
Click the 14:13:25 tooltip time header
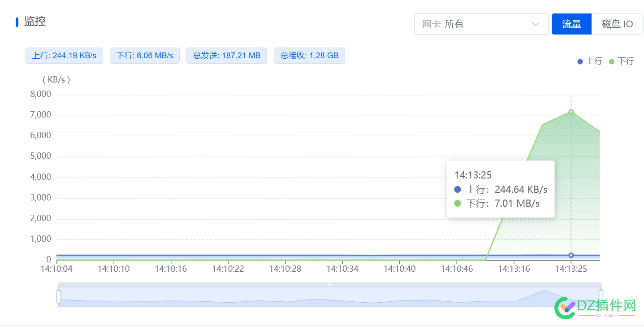473,175
